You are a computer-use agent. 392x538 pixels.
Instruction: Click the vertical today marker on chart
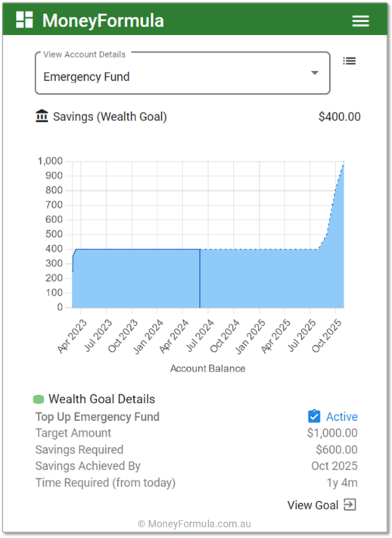click(x=200, y=278)
